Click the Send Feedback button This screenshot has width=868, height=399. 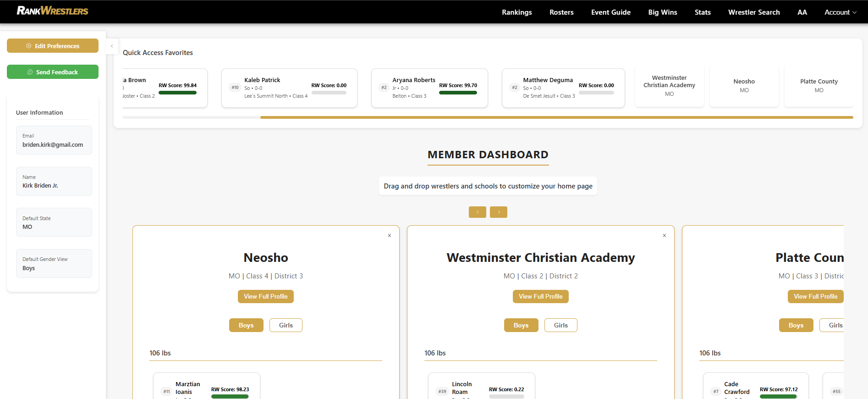(53, 72)
